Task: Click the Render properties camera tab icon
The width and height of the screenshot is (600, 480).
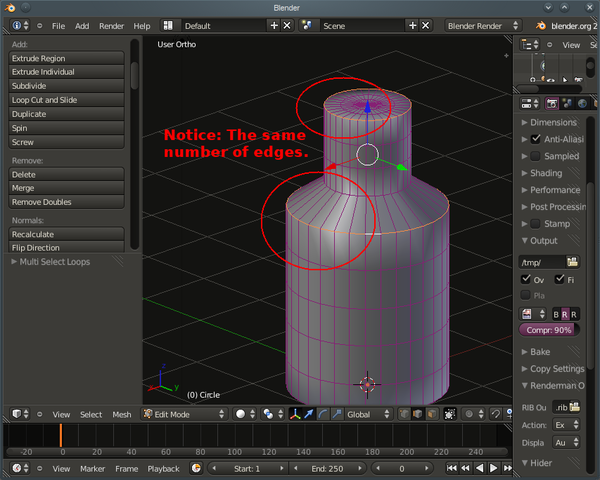Action: (552, 103)
